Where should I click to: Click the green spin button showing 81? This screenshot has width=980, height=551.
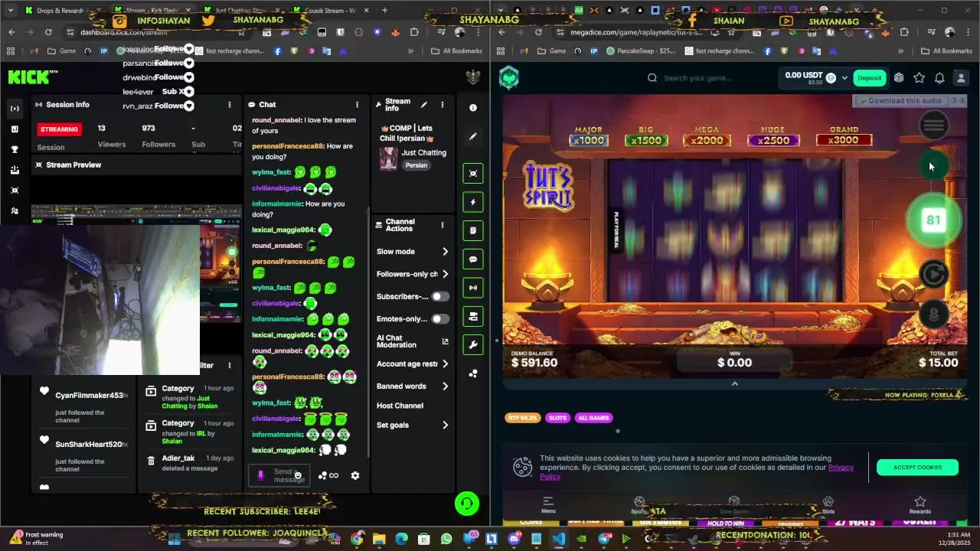pyautogui.click(x=933, y=220)
